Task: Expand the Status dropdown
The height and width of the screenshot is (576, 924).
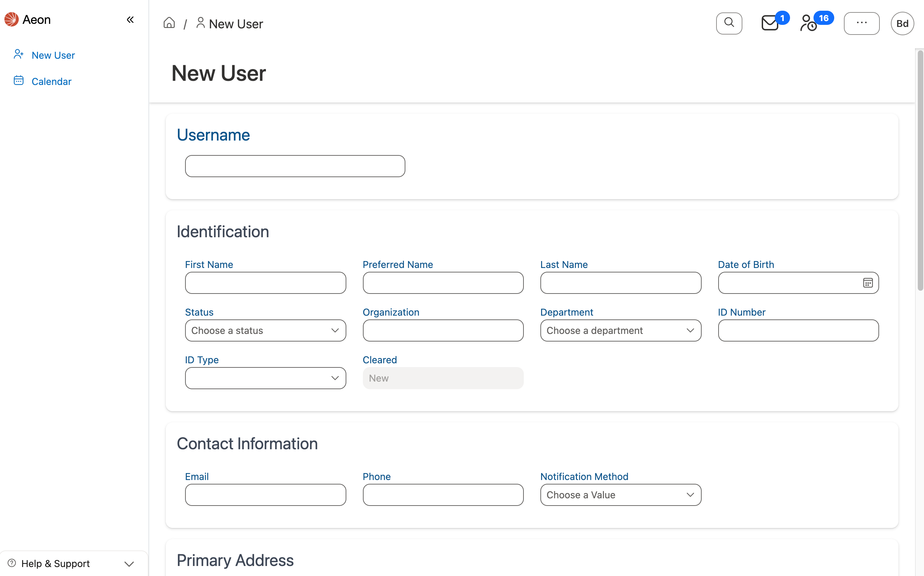Action: click(265, 330)
